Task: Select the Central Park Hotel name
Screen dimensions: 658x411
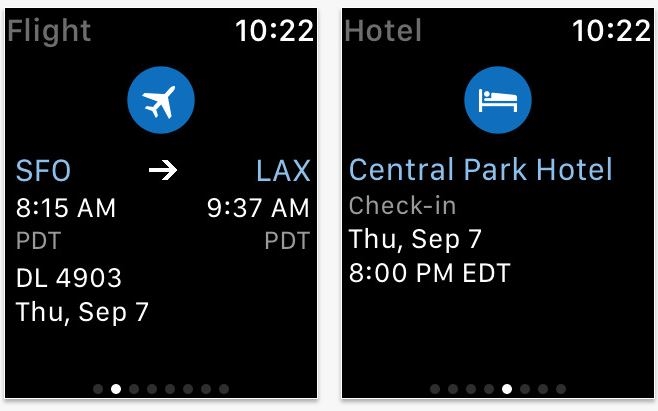Action: pyautogui.click(x=480, y=169)
